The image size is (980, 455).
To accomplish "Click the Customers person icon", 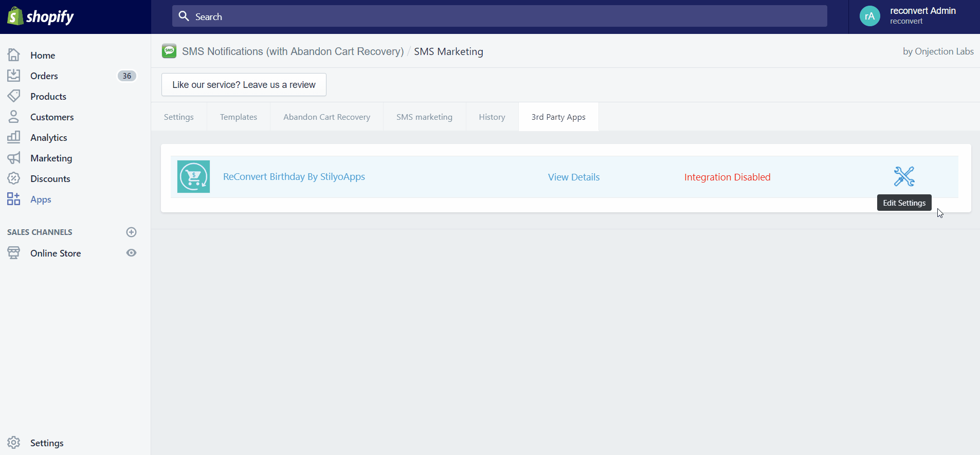I will [x=14, y=117].
